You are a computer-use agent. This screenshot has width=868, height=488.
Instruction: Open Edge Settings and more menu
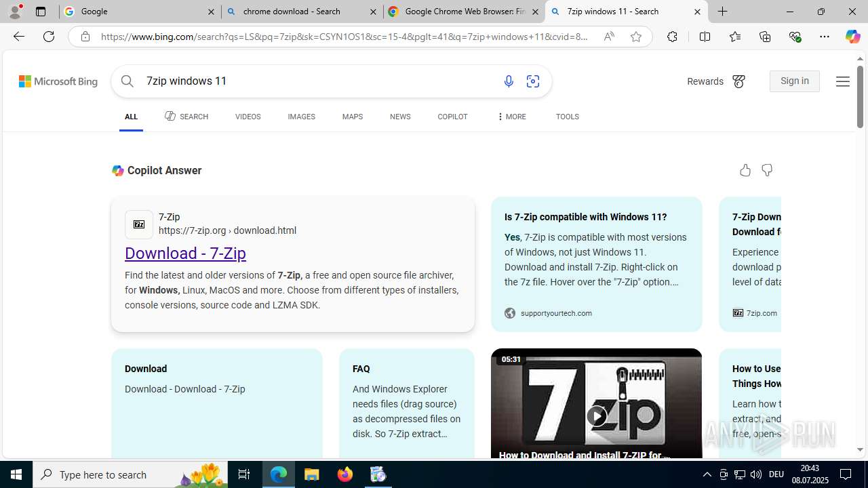tap(825, 37)
